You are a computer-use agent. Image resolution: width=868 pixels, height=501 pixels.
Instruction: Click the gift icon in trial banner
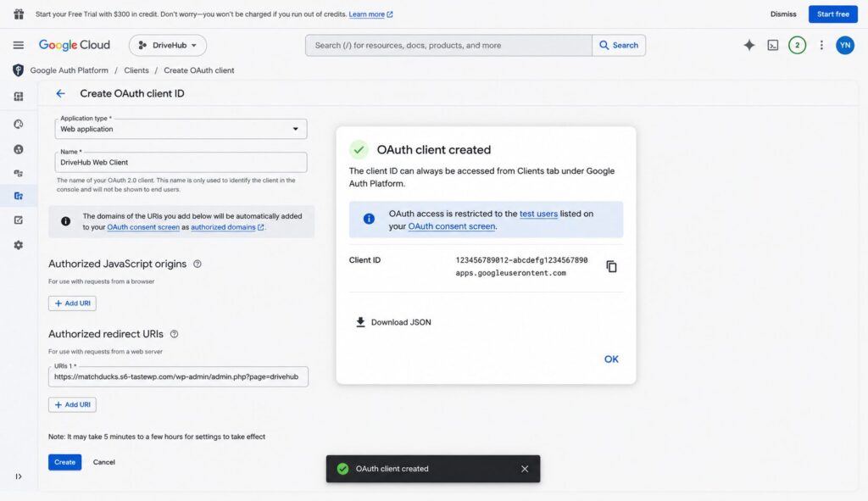click(19, 14)
